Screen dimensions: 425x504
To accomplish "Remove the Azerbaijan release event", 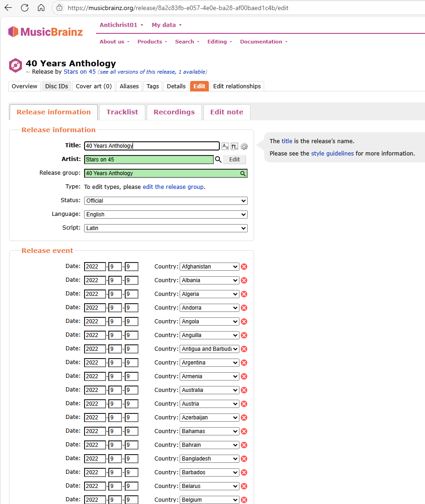I will tap(244, 418).
